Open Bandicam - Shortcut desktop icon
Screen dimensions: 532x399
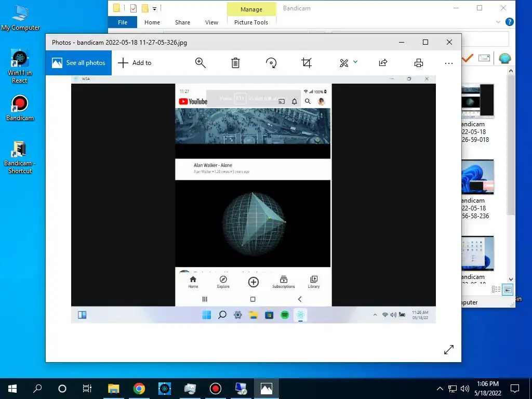(20, 157)
